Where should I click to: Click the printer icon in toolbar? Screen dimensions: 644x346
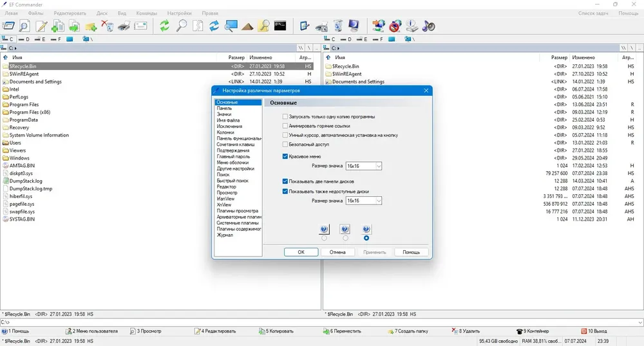tap(124, 26)
